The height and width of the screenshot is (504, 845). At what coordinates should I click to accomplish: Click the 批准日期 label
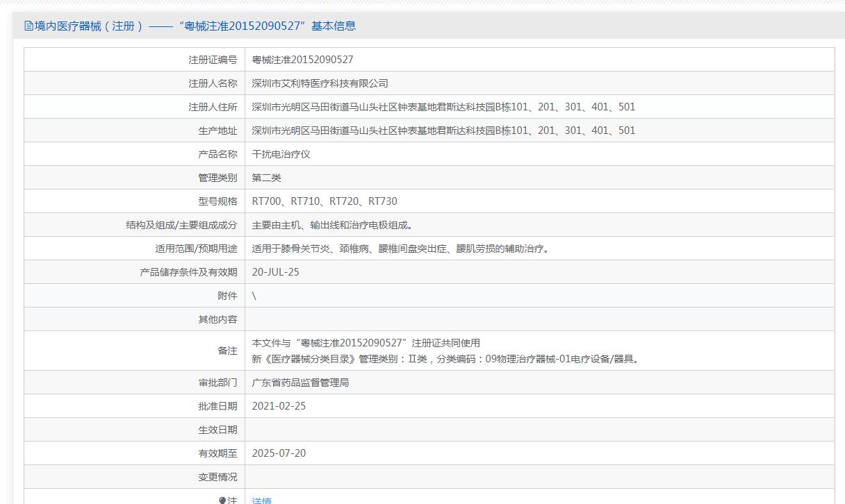click(218, 406)
